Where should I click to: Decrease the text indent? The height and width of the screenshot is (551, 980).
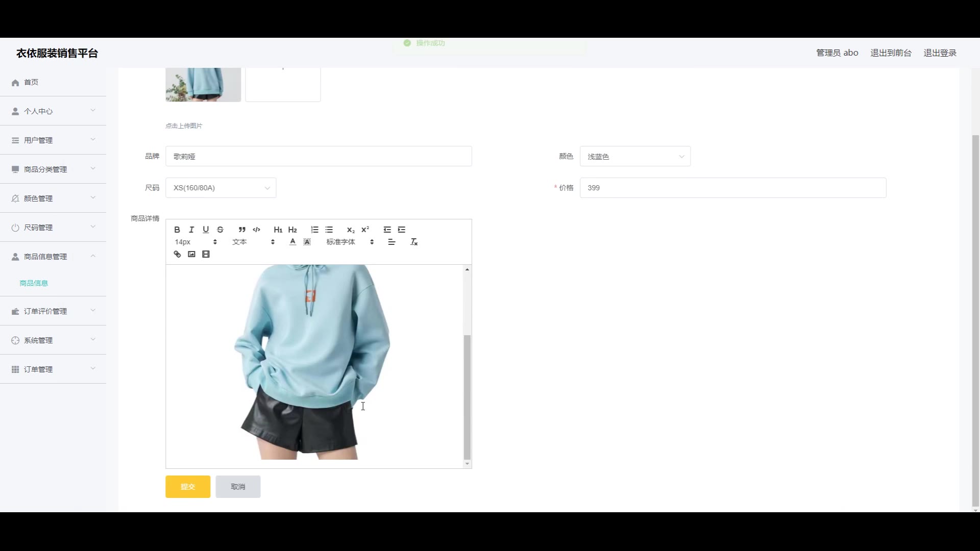[387, 230]
